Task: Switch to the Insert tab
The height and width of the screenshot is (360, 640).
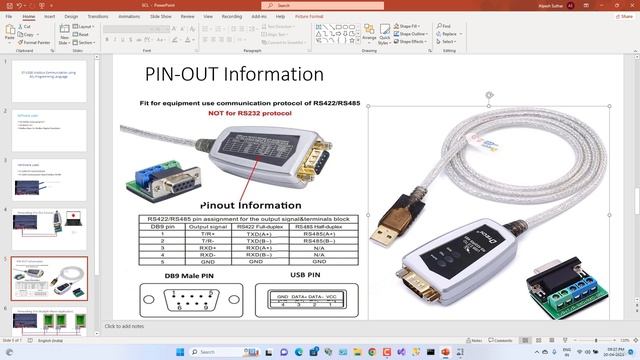Action: point(49,17)
